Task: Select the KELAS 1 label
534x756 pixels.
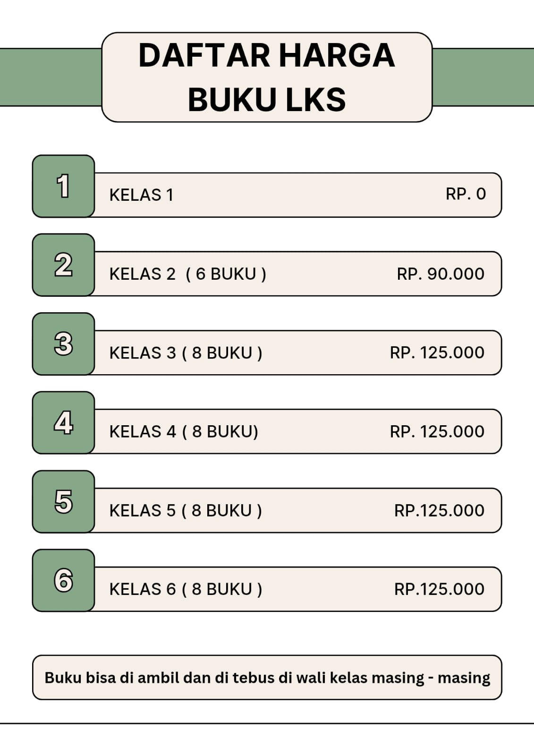Action: (x=141, y=195)
